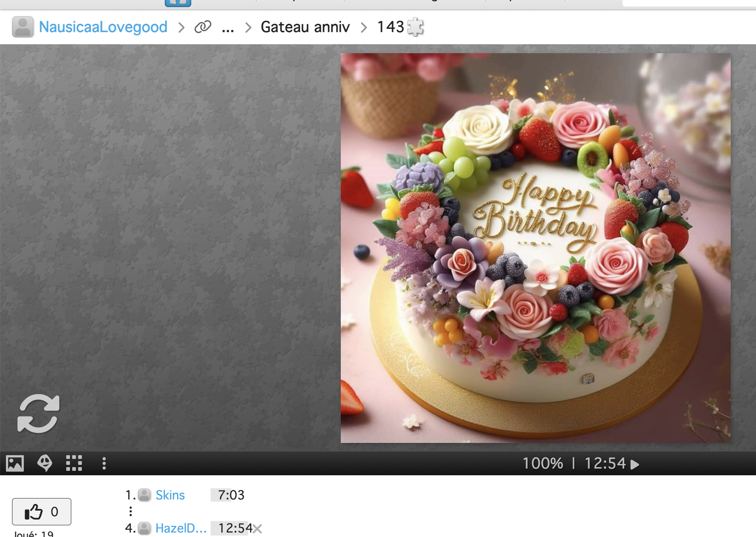Screen dimensions: 756x537
Task: Click the completed birthday cake image
Action: pos(535,248)
